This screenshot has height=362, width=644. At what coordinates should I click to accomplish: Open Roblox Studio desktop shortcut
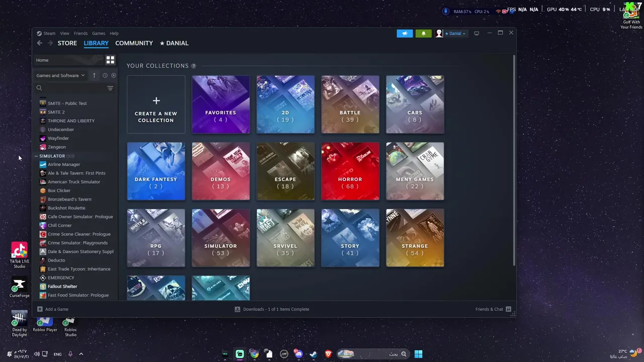pyautogui.click(x=70, y=327)
